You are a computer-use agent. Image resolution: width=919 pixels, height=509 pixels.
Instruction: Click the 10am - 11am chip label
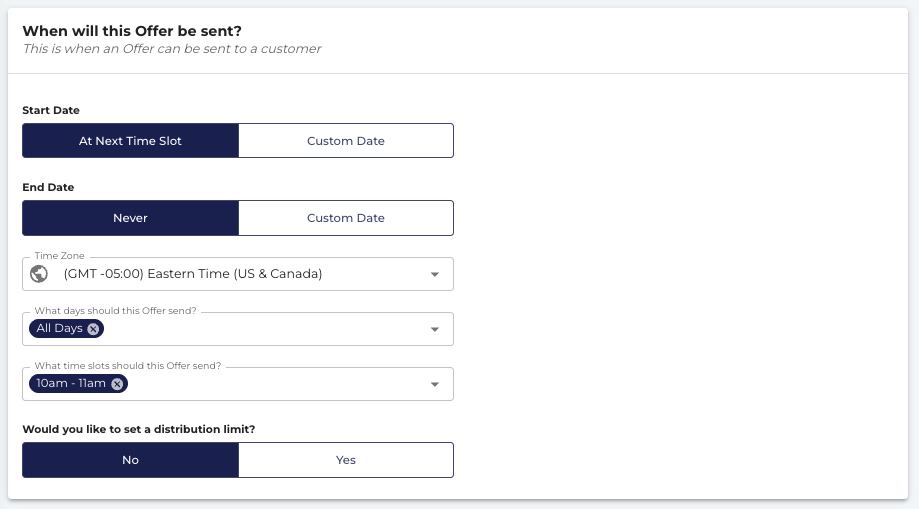tap(71, 384)
